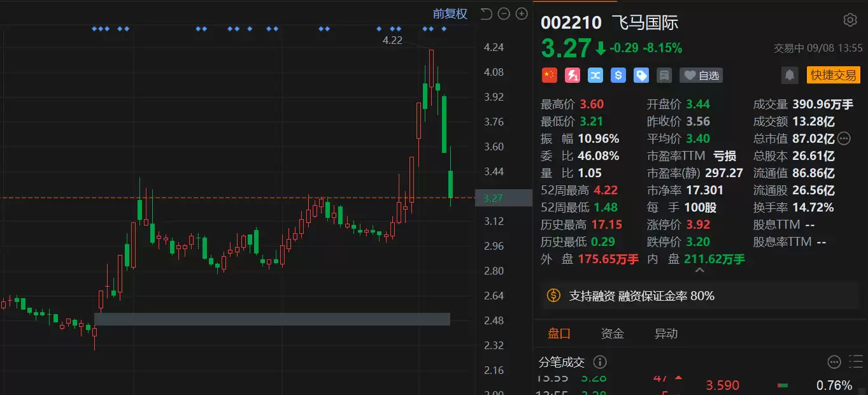Toggle the price alert bell
Viewport: 868px width, 395px height.
tap(790, 75)
